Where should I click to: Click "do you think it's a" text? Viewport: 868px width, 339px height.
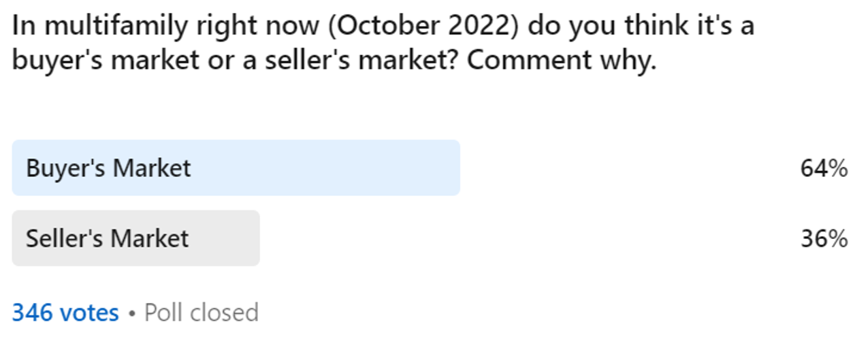pos(640,27)
